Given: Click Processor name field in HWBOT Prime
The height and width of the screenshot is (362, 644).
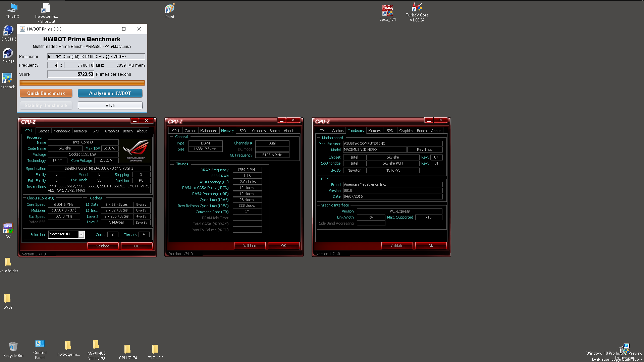Looking at the screenshot, I should point(96,56).
